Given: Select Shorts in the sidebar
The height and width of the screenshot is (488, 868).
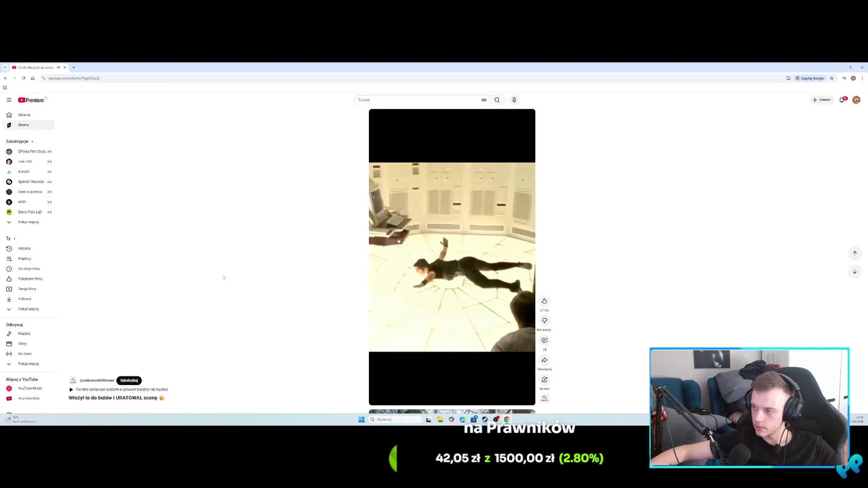Looking at the screenshot, I should click(27, 125).
